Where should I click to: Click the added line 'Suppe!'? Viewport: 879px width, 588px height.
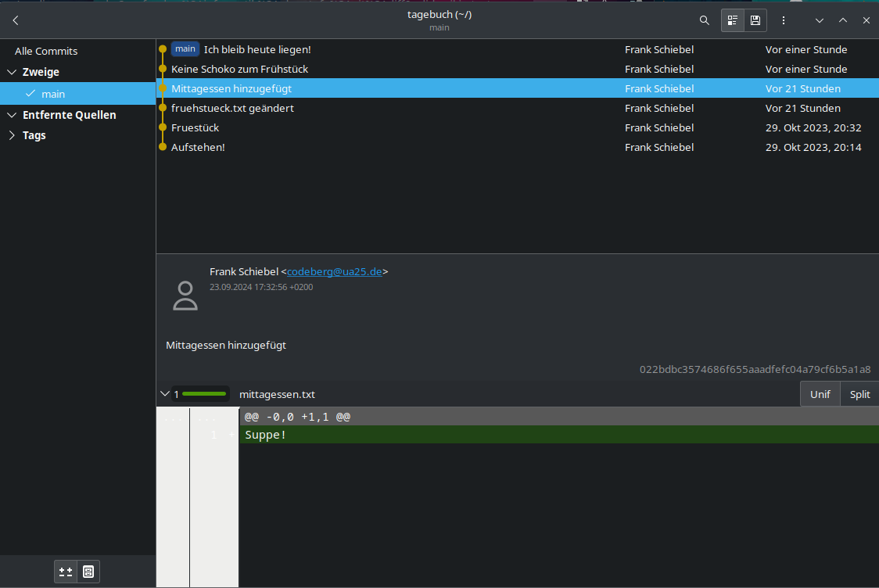pyautogui.click(x=559, y=435)
